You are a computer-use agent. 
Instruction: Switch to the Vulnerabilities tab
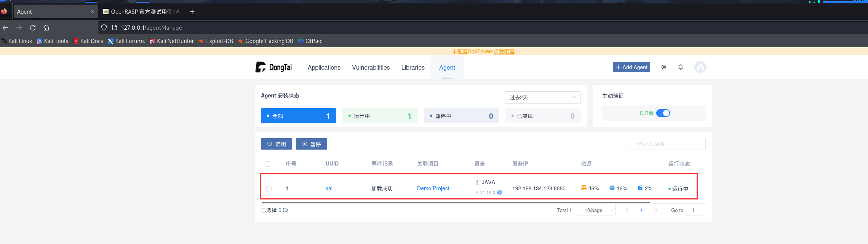tap(371, 67)
